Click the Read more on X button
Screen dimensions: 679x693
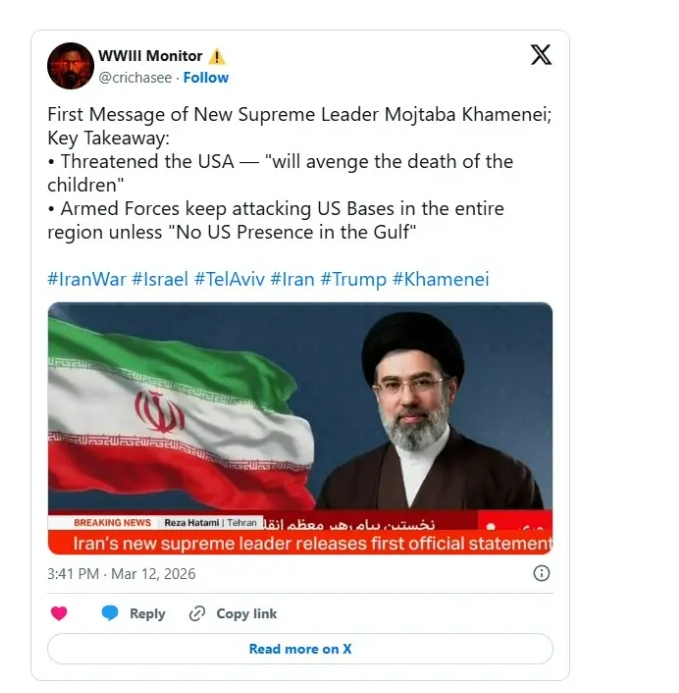click(x=300, y=649)
